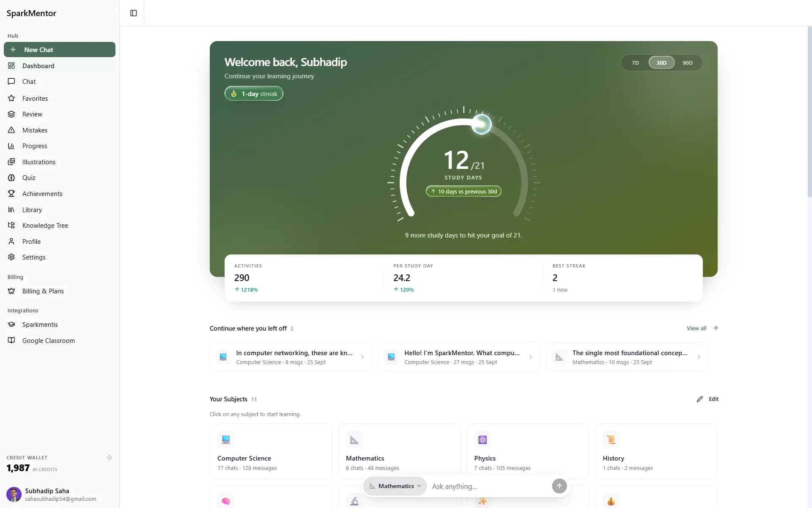Click the Quiz brain icon
This screenshot has width=812, height=508.
(x=11, y=178)
